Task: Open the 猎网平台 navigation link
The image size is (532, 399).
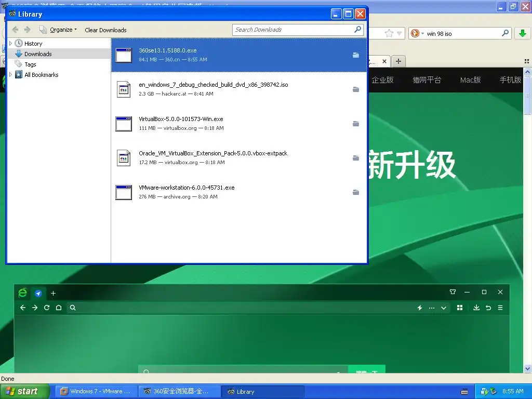Action: click(427, 79)
